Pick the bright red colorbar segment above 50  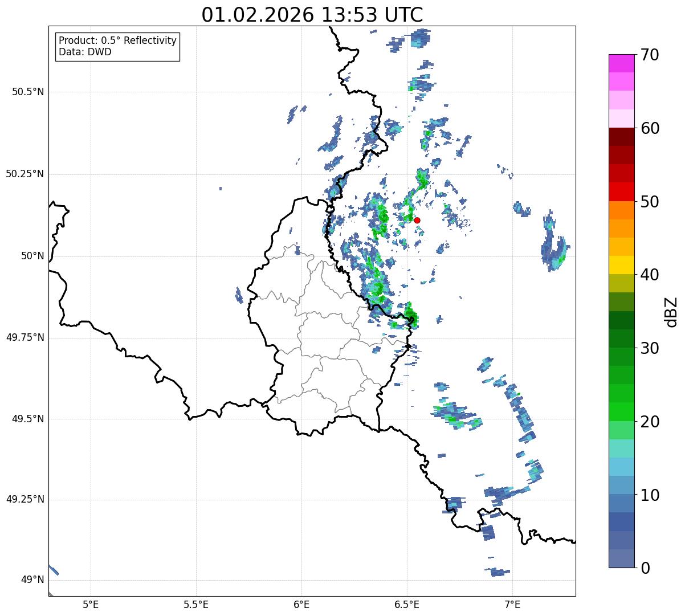point(622,191)
